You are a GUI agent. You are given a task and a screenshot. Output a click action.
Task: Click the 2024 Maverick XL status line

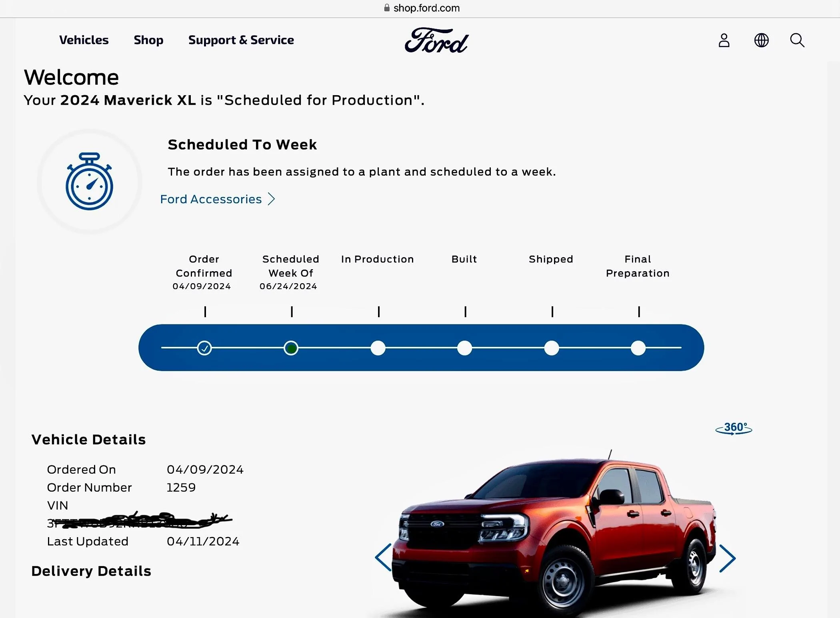[224, 100]
